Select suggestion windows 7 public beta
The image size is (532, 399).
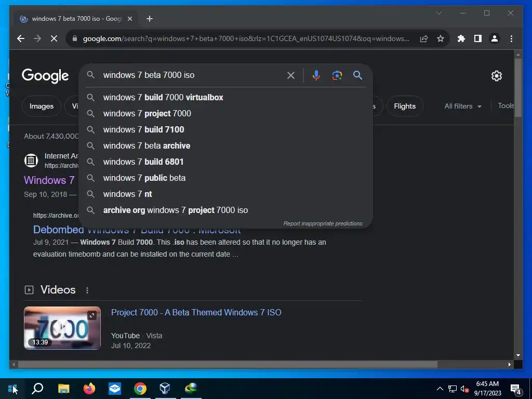pos(225,178)
